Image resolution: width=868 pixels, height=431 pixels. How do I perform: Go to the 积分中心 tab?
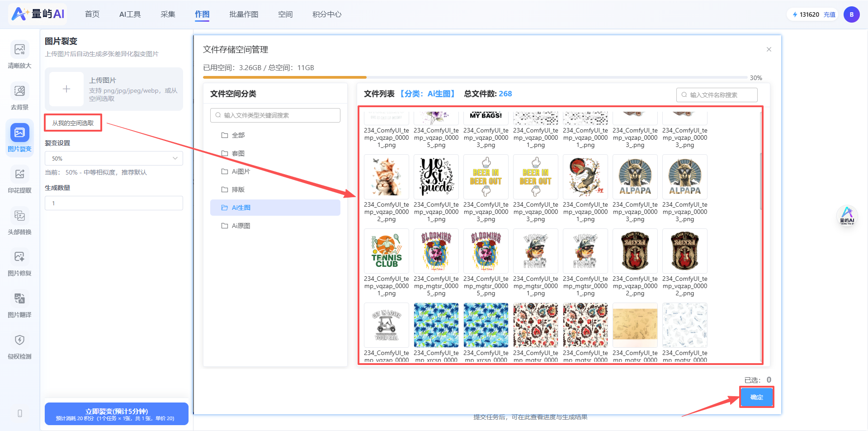pos(327,14)
